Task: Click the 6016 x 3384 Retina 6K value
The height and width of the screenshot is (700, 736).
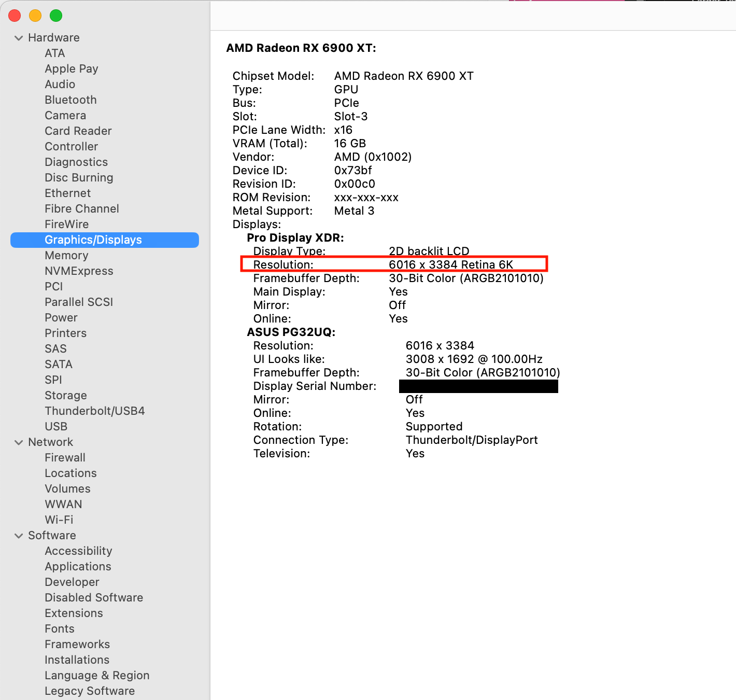Action: 451,265
